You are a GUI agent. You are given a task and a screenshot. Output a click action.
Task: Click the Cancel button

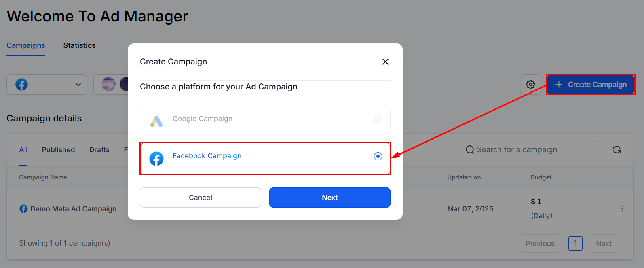click(x=200, y=198)
